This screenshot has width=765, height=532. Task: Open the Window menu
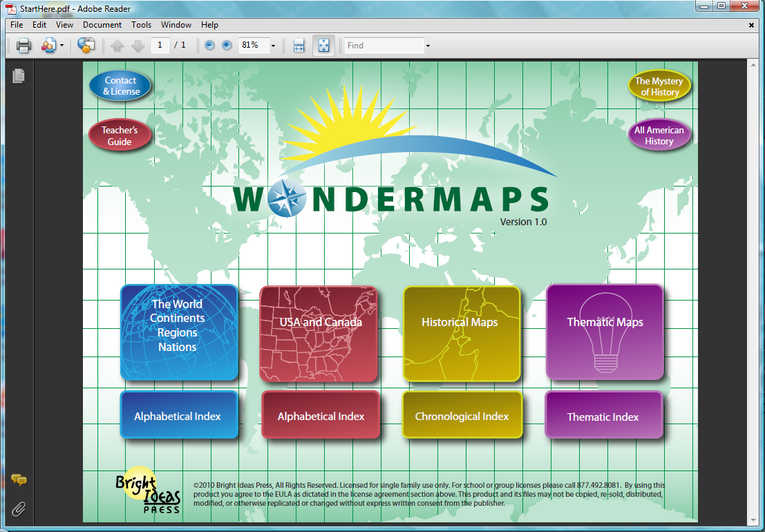pos(176,25)
